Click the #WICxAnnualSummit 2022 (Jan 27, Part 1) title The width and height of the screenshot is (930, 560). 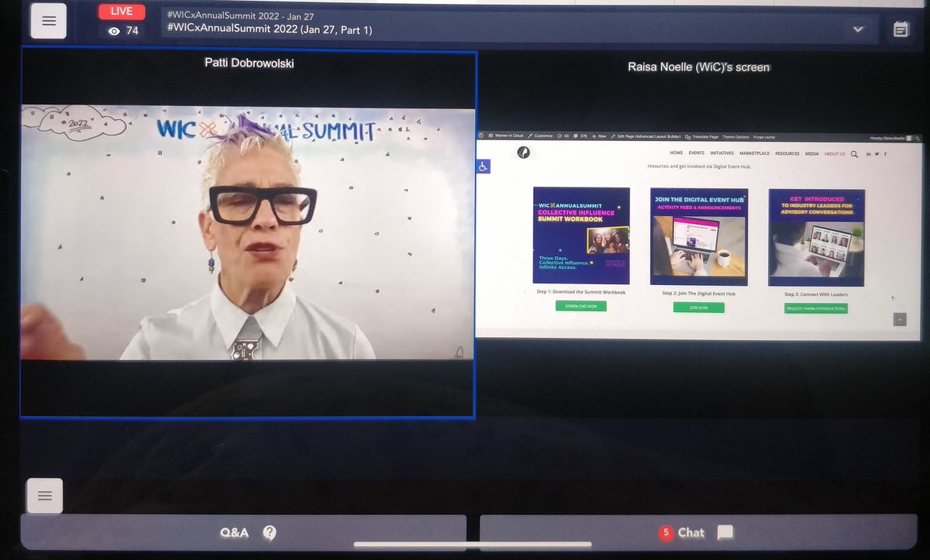point(270,29)
